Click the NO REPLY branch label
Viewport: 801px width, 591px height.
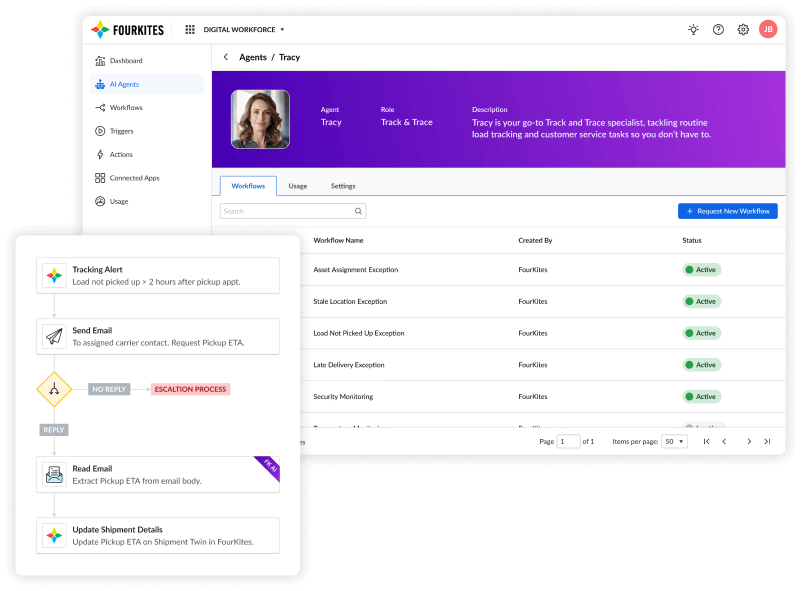pos(109,389)
